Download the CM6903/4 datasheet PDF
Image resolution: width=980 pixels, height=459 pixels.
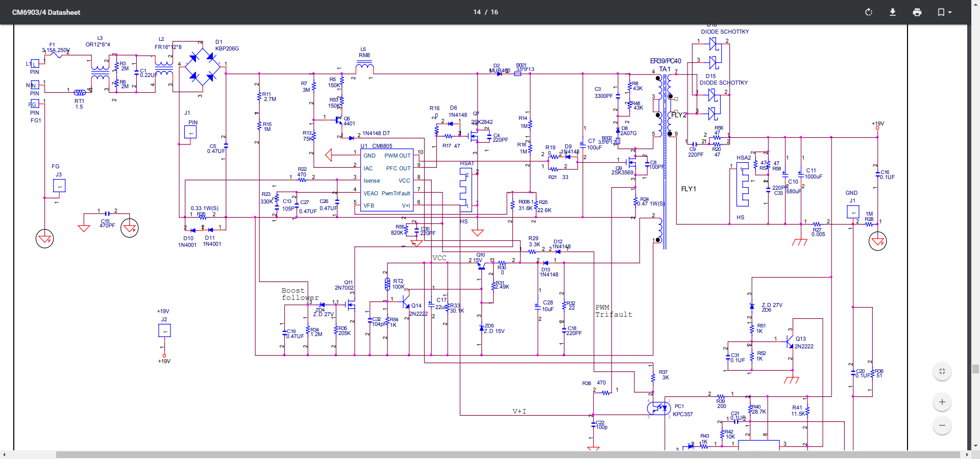click(x=893, y=12)
